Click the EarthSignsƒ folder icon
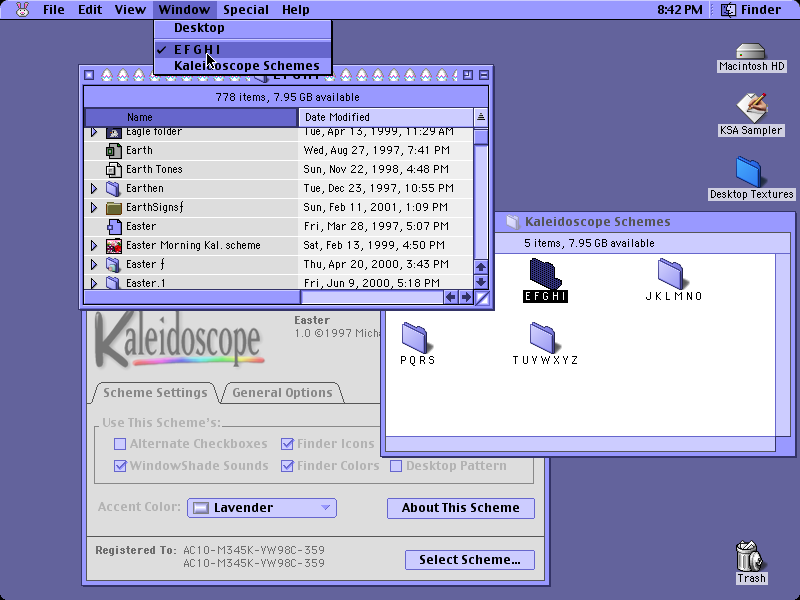 click(x=114, y=207)
